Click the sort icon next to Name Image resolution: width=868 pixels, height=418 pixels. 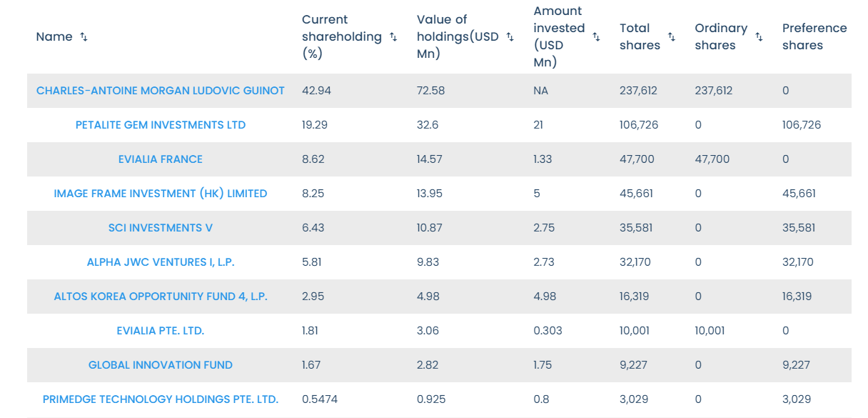84,37
